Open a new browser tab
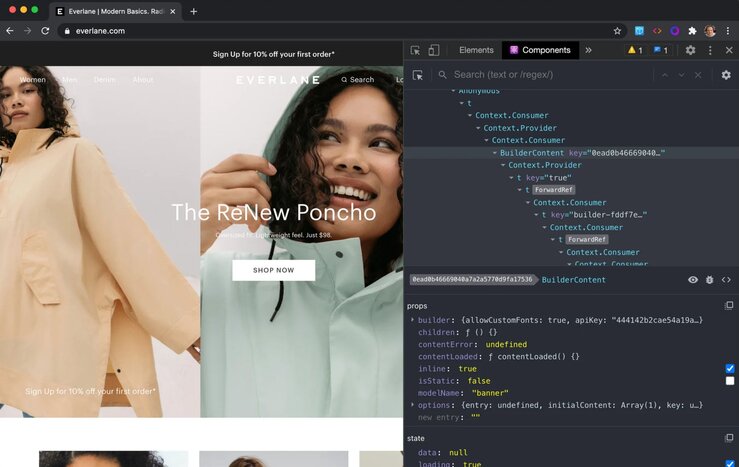The height and width of the screenshot is (467, 739). click(193, 11)
